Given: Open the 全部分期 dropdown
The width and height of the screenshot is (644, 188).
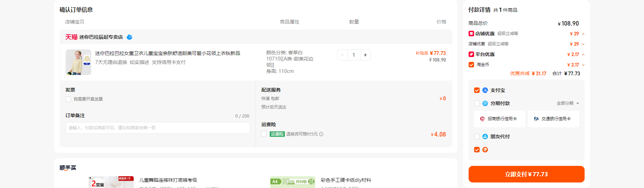Looking at the screenshot, I should pos(568,103).
